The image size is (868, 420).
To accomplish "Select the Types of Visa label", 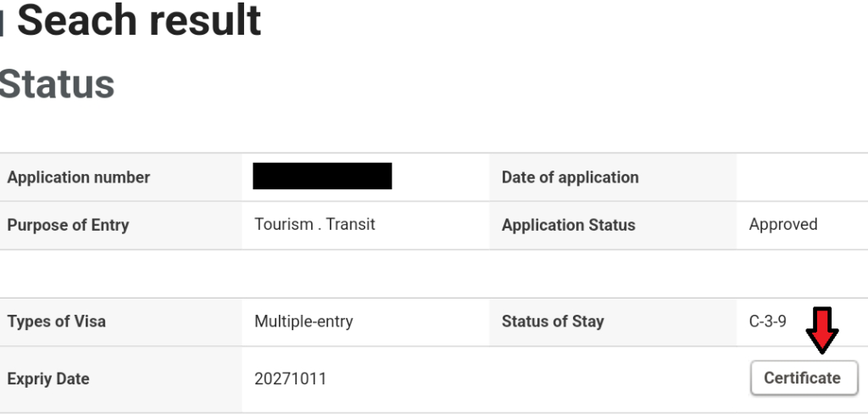I will pyautogui.click(x=57, y=322).
